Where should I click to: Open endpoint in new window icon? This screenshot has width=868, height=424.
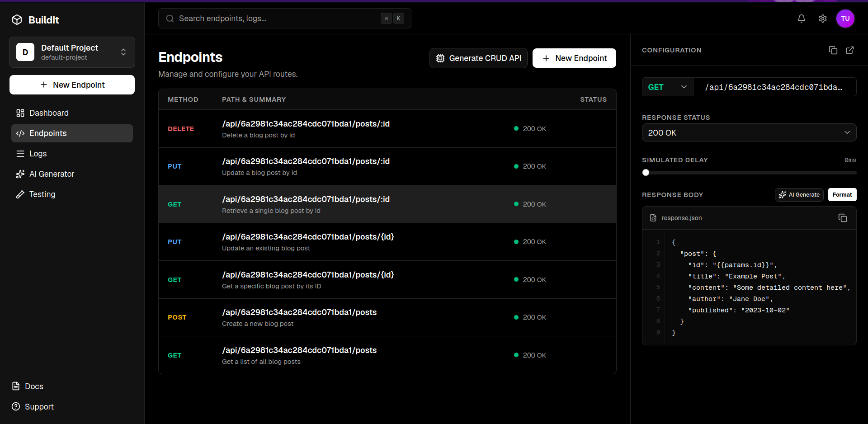click(850, 50)
